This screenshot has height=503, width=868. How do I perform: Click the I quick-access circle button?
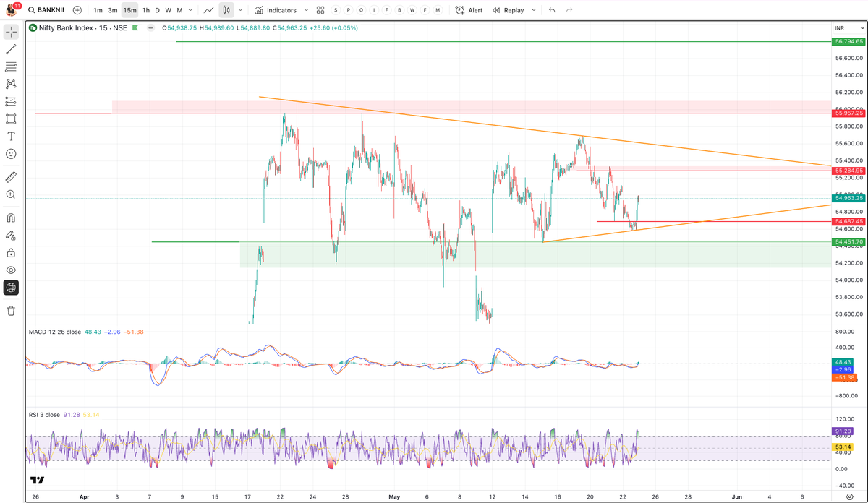[x=374, y=10]
